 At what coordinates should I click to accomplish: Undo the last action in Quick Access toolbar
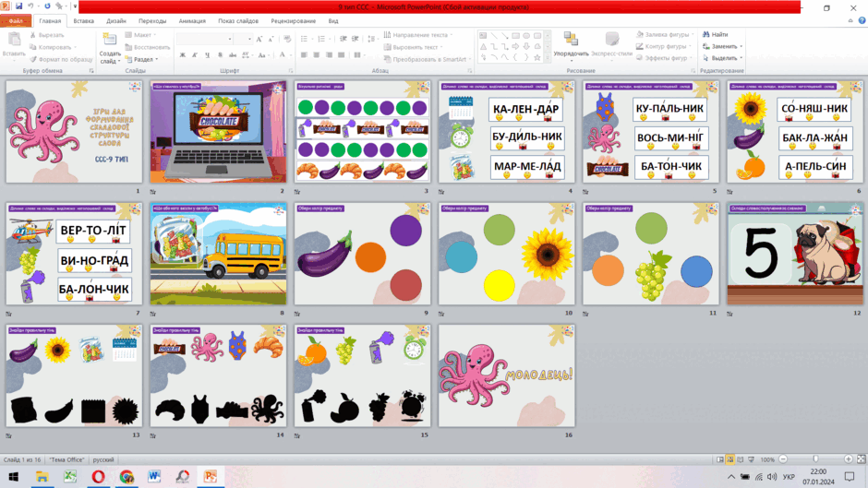click(x=31, y=6)
